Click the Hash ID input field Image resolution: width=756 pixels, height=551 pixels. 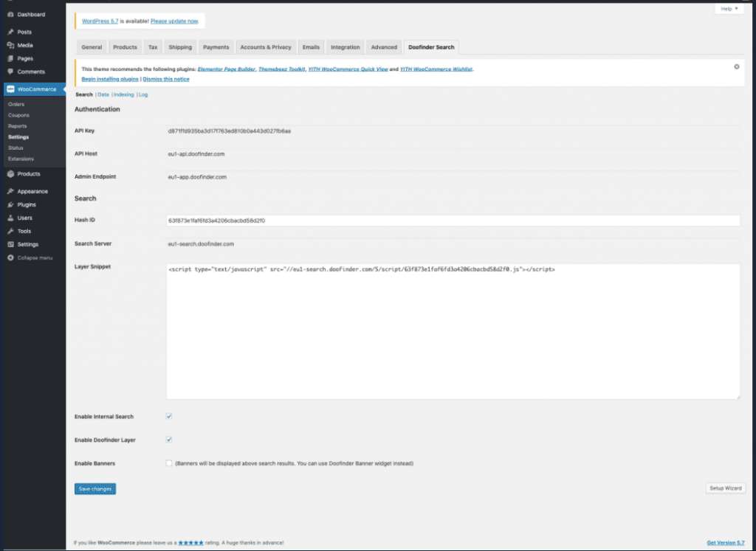click(453, 221)
